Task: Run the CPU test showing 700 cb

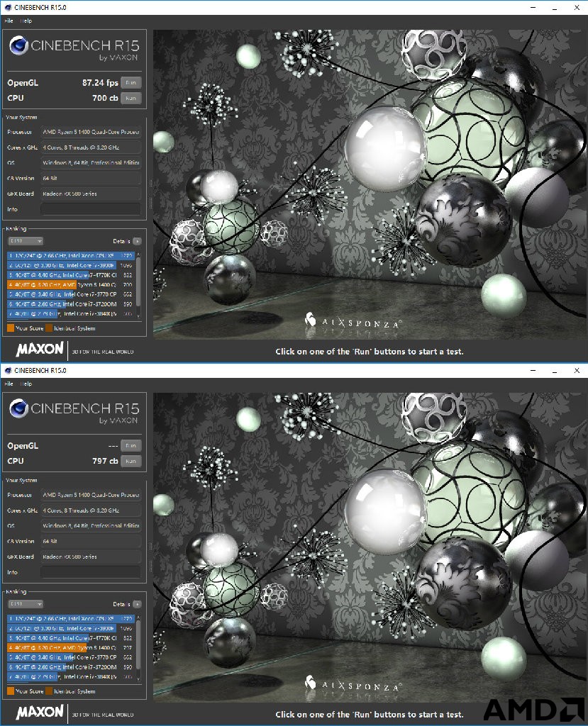Action: [131, 98]
